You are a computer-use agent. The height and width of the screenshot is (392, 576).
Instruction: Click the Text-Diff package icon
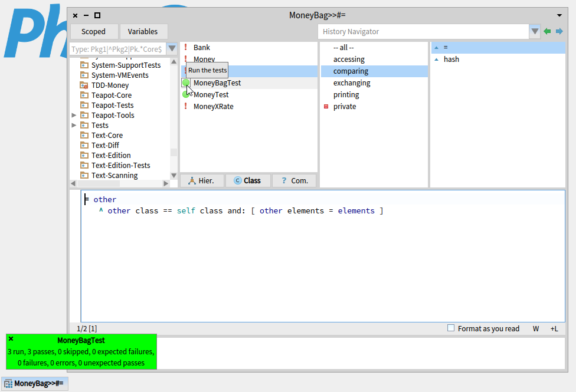(84, 145)
